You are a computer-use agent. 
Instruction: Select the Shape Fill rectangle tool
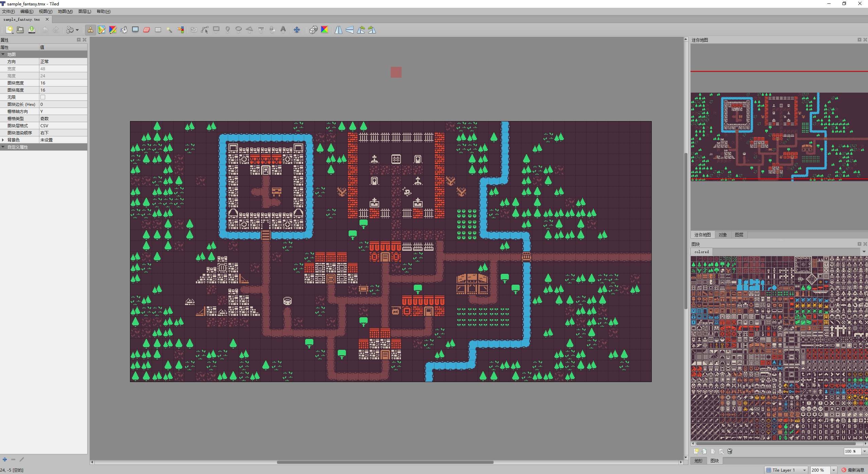(x=135, y=30)
